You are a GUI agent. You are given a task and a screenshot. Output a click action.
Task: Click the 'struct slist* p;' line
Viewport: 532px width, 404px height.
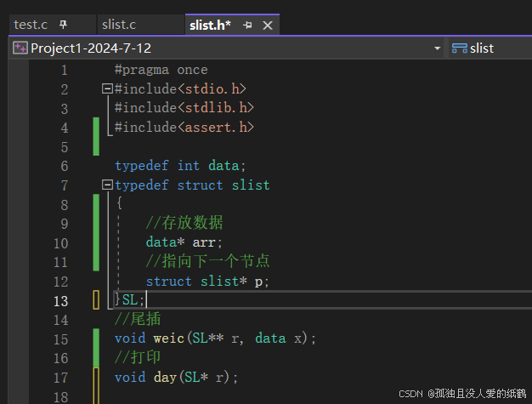click(x=207, y=282)
